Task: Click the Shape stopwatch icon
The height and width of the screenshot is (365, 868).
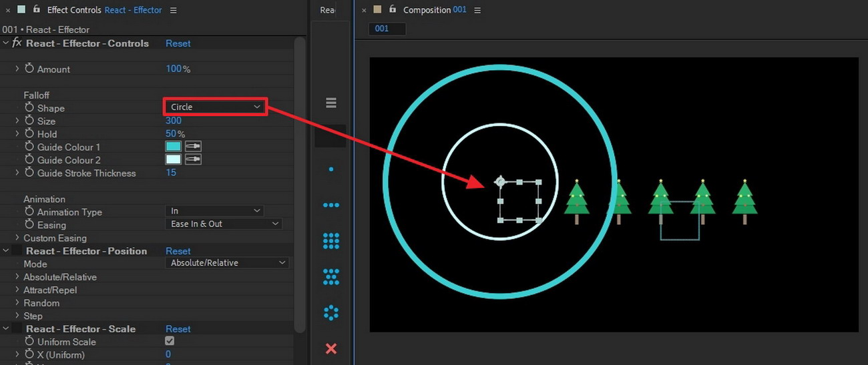Action: [x=29, y=107]
